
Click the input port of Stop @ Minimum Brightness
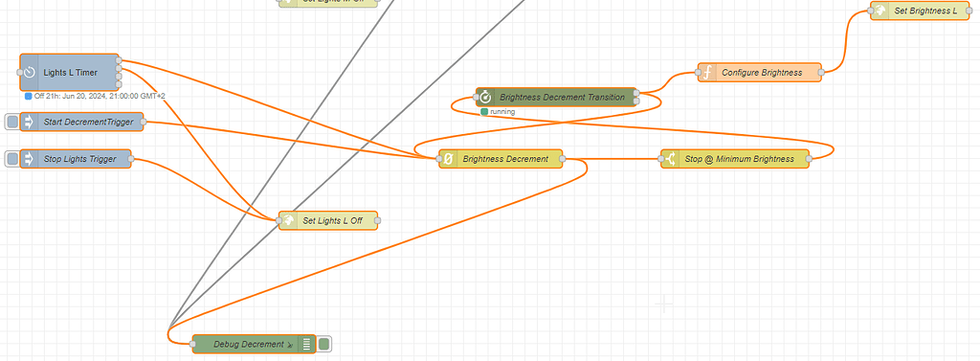coord(661,159)
